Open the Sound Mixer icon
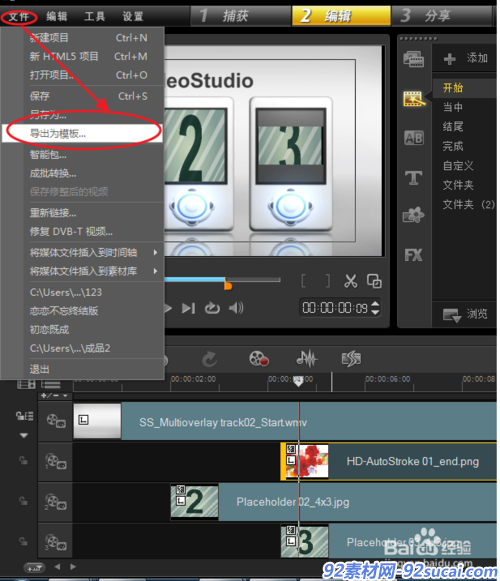Image resolution: width=500 pixels, height=581 pixels. coord(307,358)
